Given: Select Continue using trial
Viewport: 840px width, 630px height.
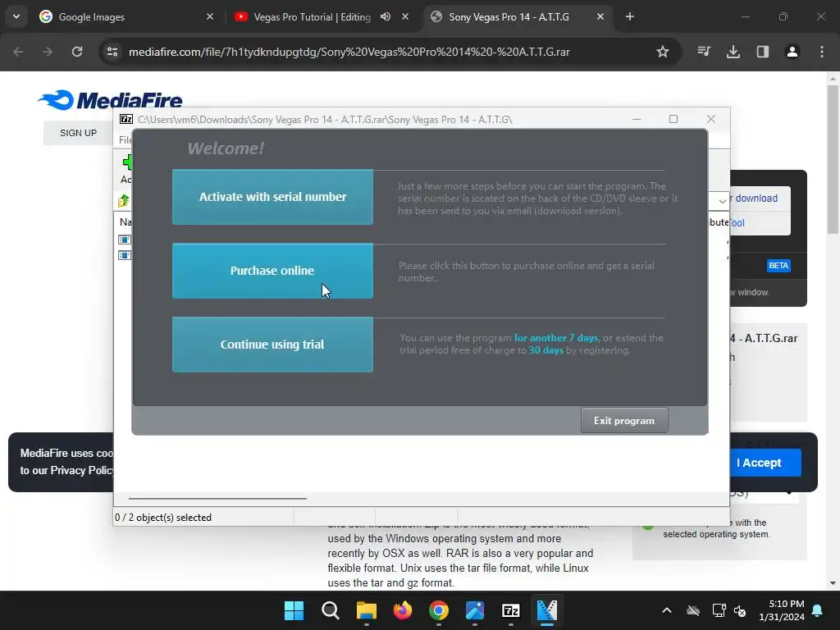Looking at the screenshot, I should (x=272, y=345).
